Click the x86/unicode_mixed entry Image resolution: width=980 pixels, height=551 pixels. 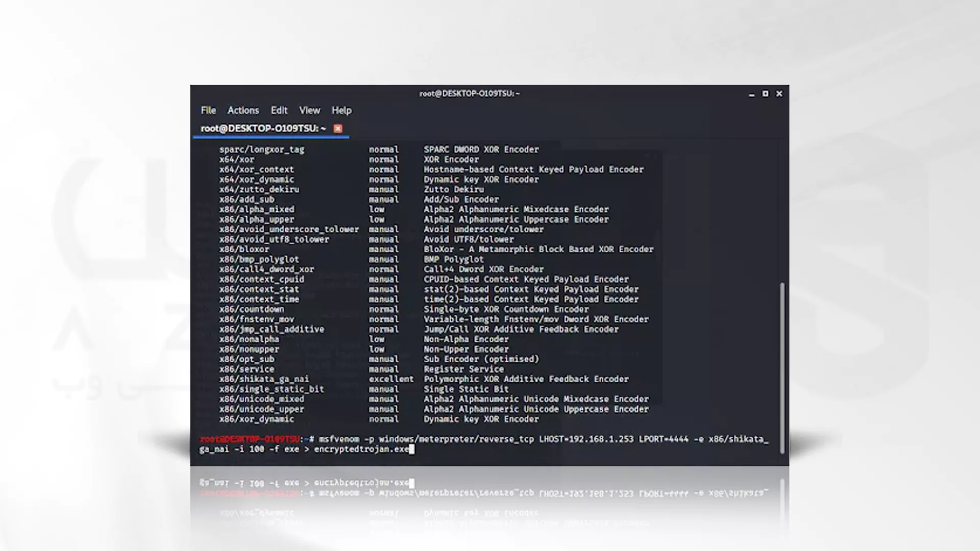tap(262, 399)
